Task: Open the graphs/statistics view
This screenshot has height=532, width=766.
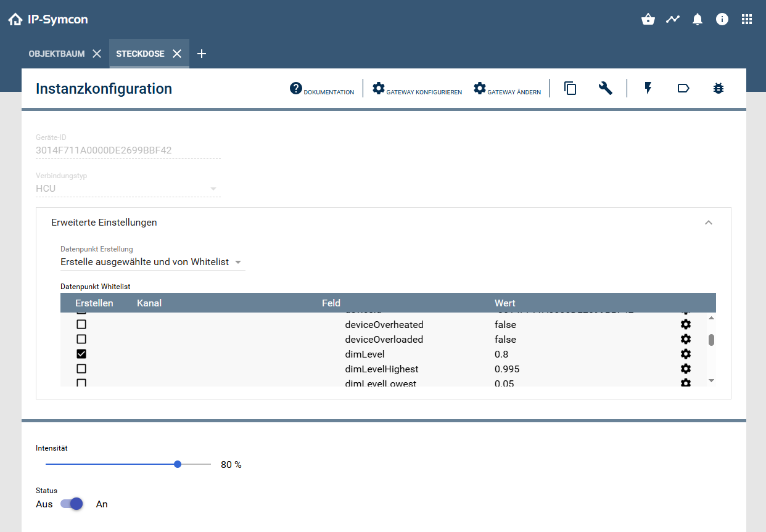Action: coord(673,19)
